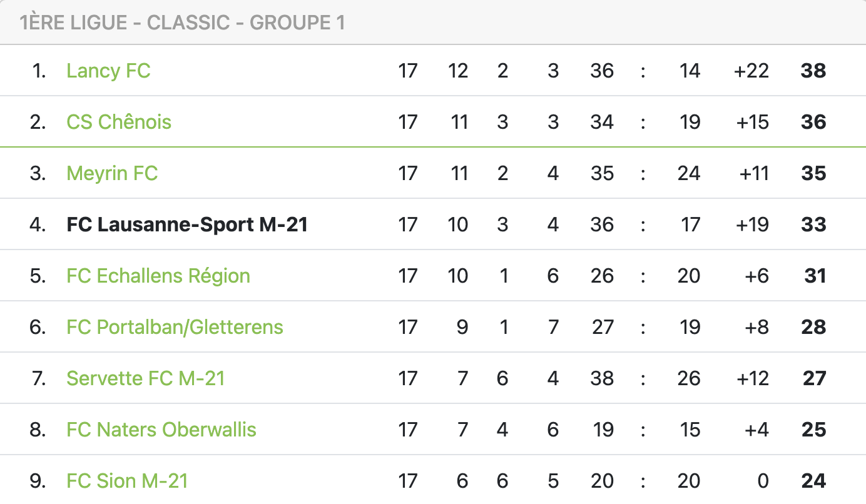Open FC Naters Oberwallis team page

point(161,430)
